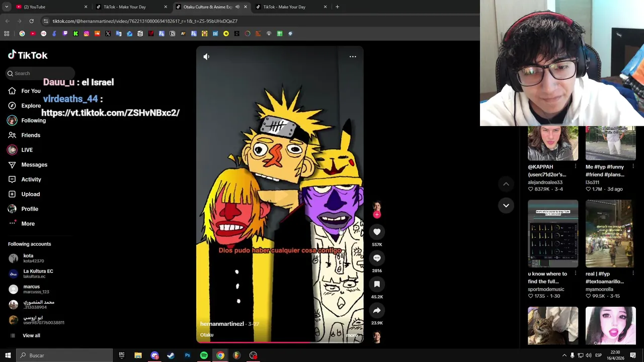Bookmark the video using the save icon
This screenshot has height=362, width=644.
click(377, 284)
